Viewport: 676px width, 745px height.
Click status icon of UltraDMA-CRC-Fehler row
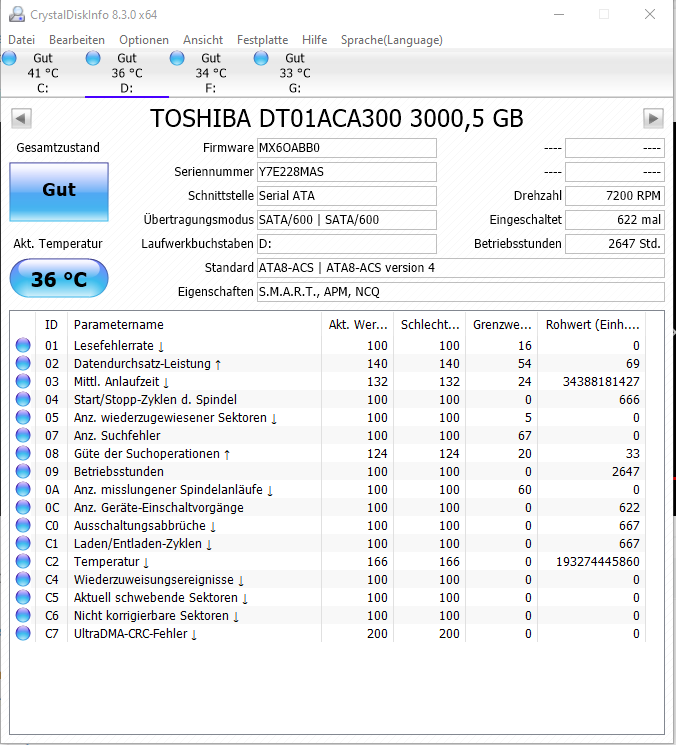23,633
